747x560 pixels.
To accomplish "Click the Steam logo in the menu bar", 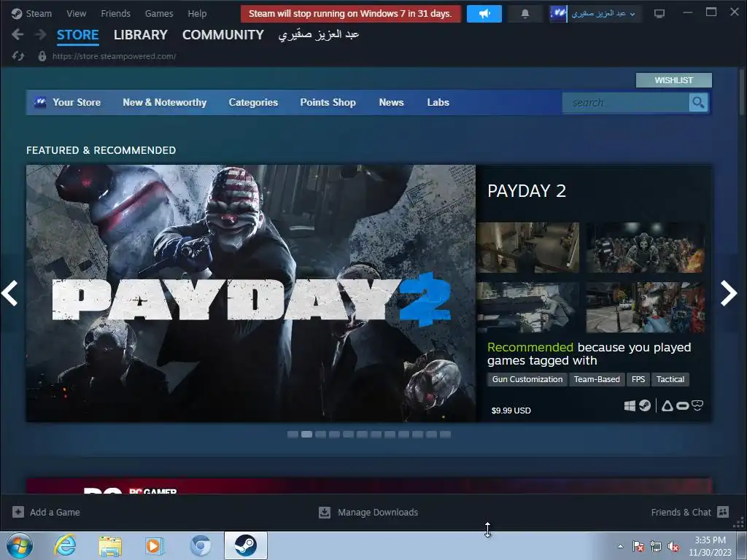I will pos(17,14).
